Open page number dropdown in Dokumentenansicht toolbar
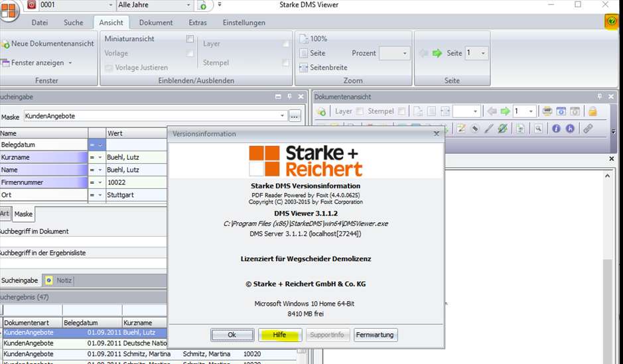Screen dimensions: 623x364 [531, 111]
